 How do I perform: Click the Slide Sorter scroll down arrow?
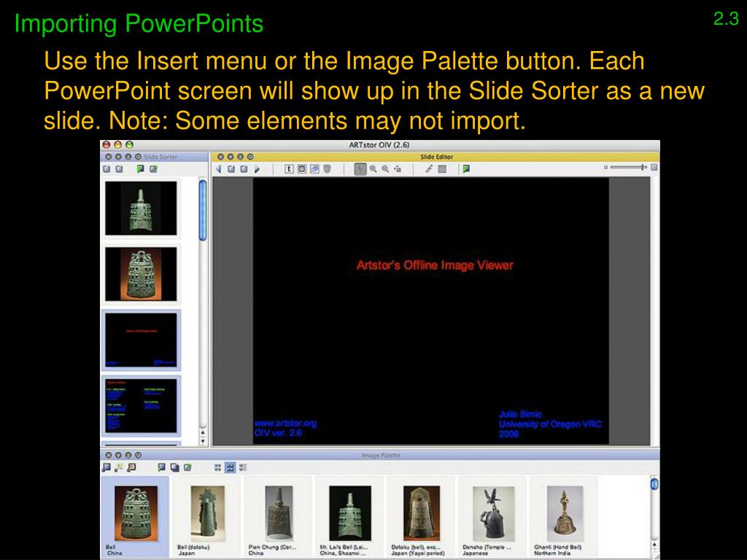point(203,441)
